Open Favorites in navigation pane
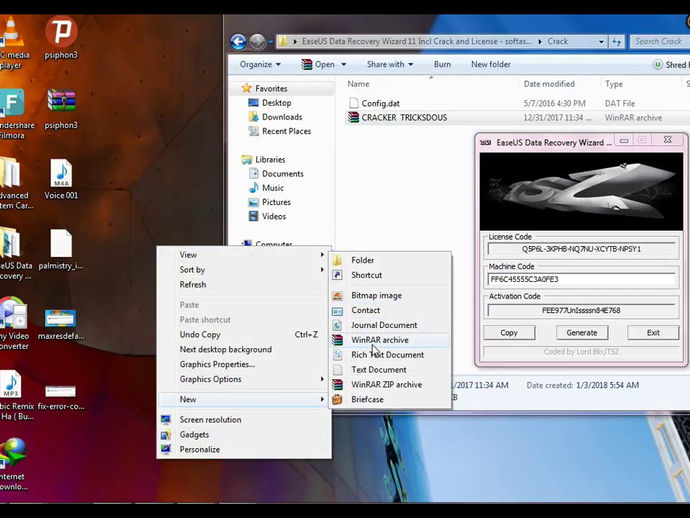The width and height of the screenshot is (690, 518). [x=271, y=88]
